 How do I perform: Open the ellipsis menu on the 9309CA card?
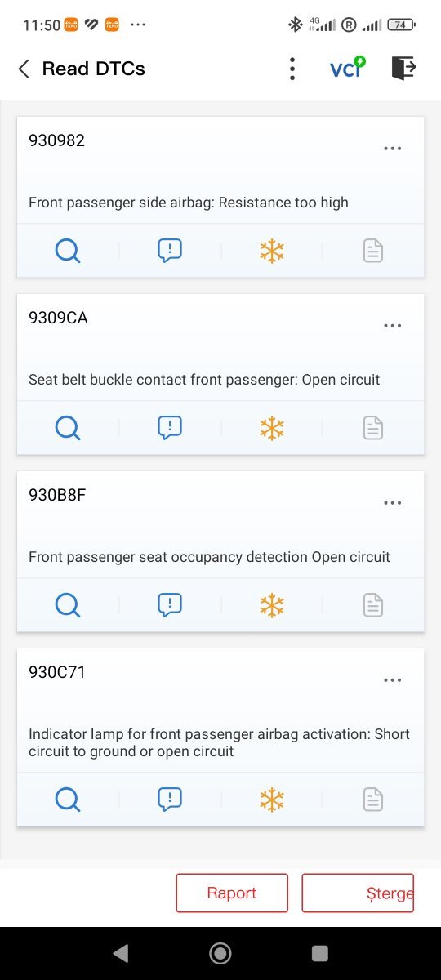393,326
